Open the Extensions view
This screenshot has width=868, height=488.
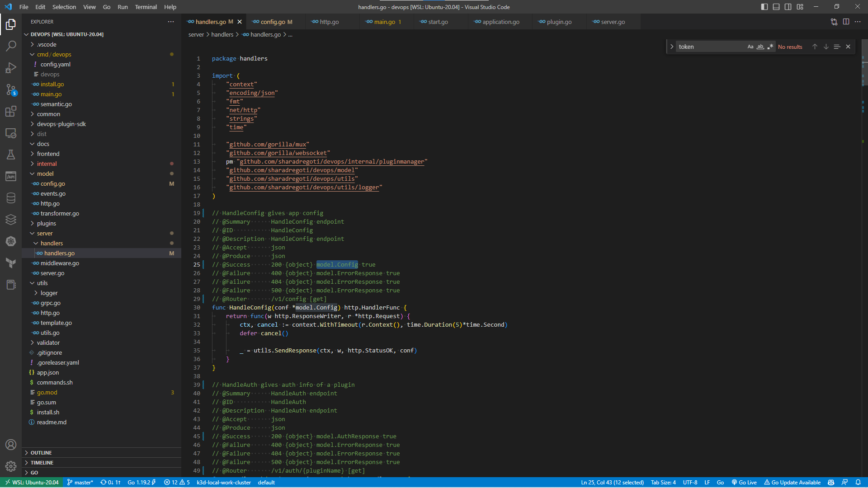click(11, 111)
